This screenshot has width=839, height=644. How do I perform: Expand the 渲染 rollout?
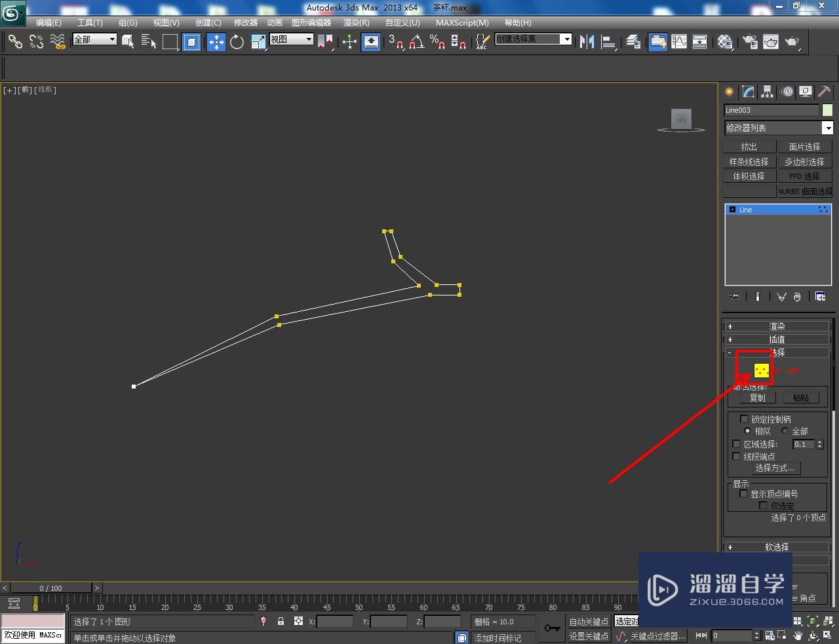point(777,326)
